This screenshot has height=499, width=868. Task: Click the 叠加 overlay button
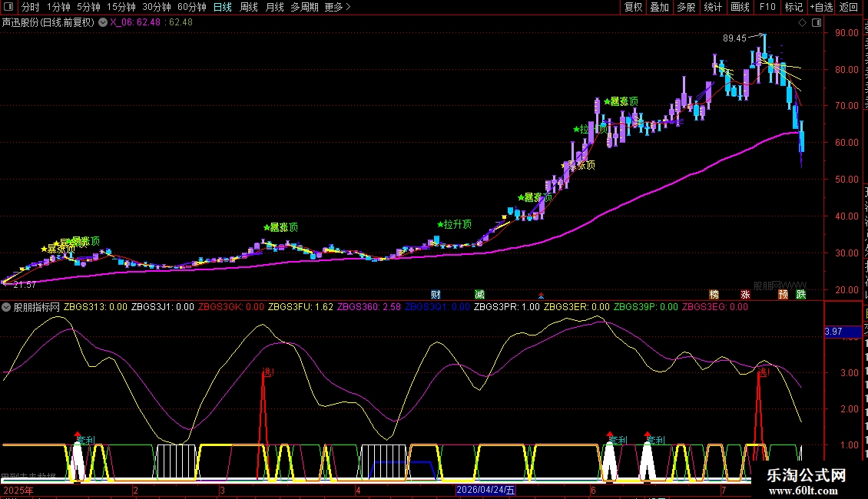pyautogui.click(x=660, y=7)
